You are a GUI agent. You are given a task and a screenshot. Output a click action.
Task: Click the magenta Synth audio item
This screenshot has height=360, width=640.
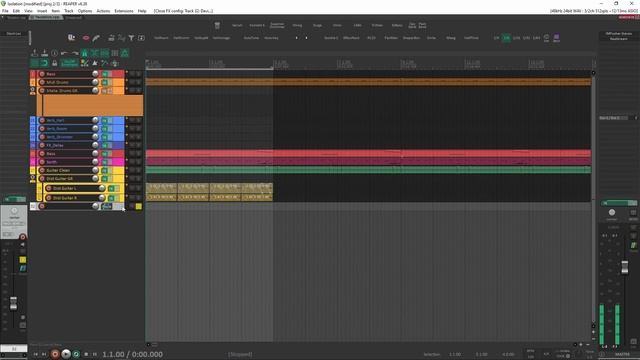point(368,162)
